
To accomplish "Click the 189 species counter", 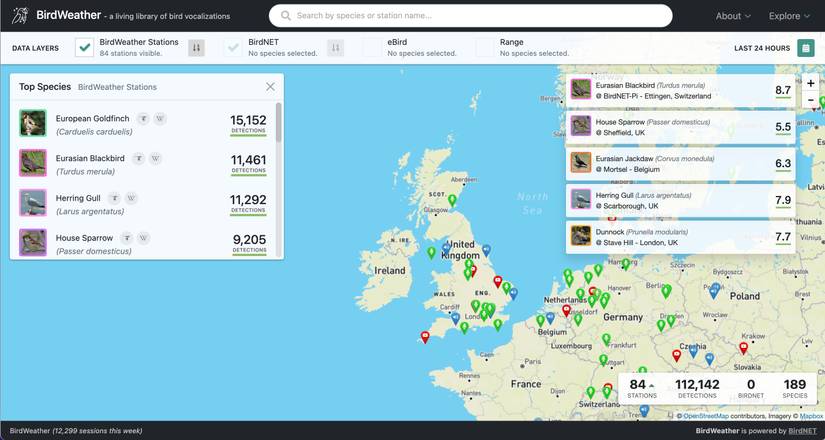I will (x=794, y=389).
